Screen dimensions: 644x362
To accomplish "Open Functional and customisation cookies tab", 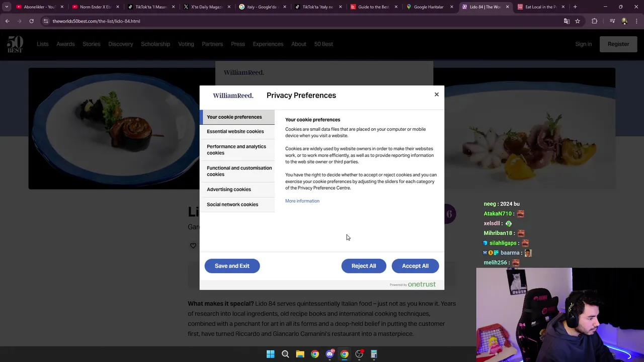I will pos(237,171).
